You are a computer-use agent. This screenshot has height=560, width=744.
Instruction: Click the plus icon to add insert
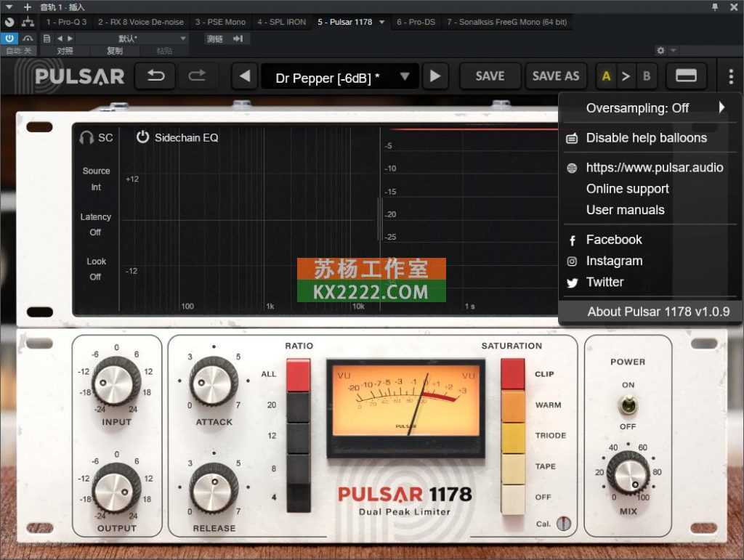pyautogui.click(x=27, y=7)
